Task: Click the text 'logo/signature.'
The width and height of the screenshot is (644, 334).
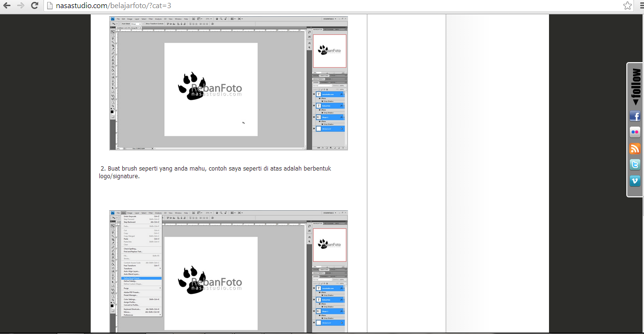Action: click(119, 176)
